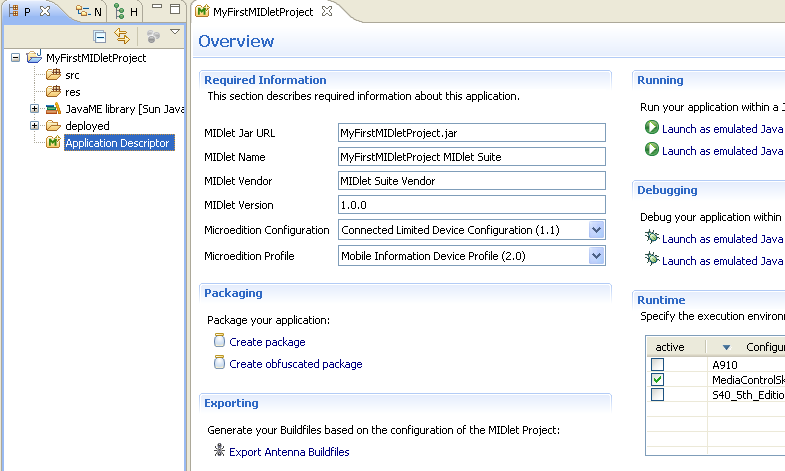Click the Collapse All icon in Package Explorer

[x=100, y=36]
